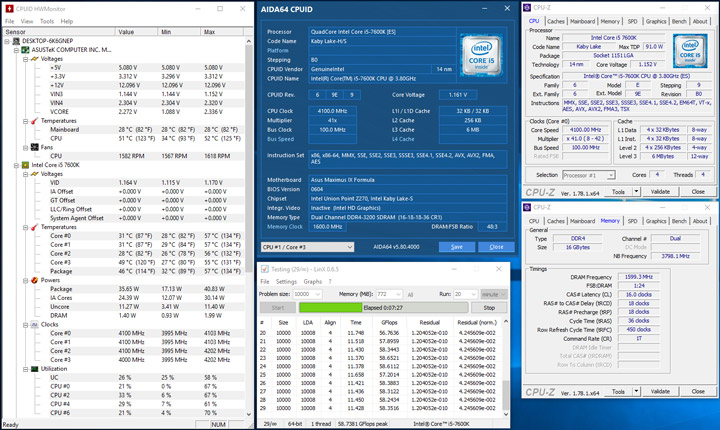Click the LinX window title icon

pyautogui.click(x=264, y=269)
